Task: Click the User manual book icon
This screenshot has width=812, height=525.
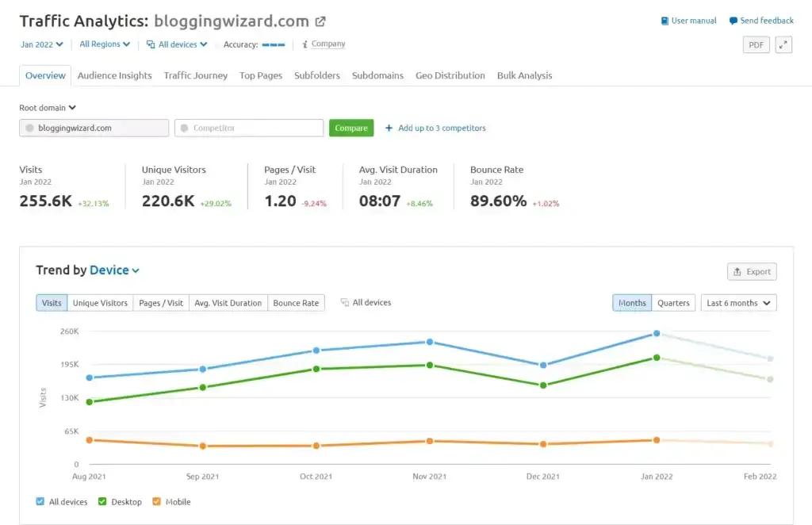Action: [x=664, y=21]
